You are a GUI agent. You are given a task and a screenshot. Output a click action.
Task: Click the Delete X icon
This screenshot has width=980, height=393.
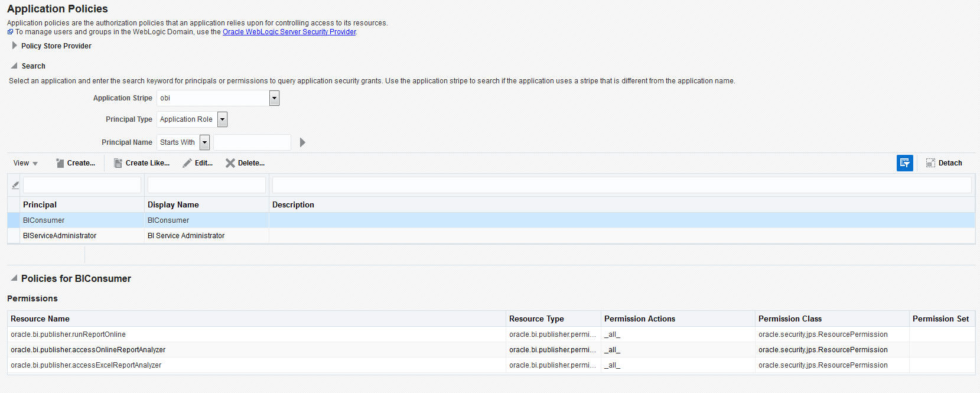[x=230, y=163]
